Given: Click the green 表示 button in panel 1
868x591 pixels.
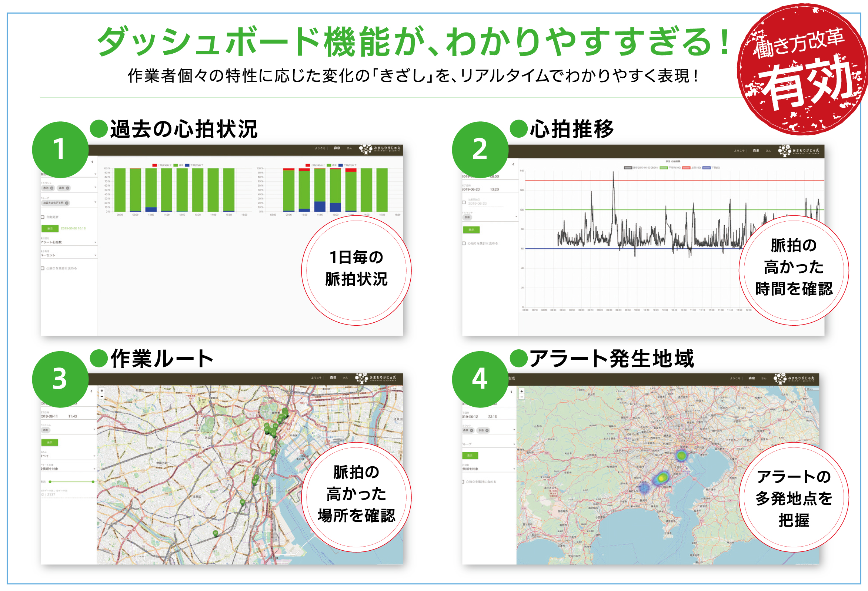Looking at the screenshot, I should click(50, 228).
